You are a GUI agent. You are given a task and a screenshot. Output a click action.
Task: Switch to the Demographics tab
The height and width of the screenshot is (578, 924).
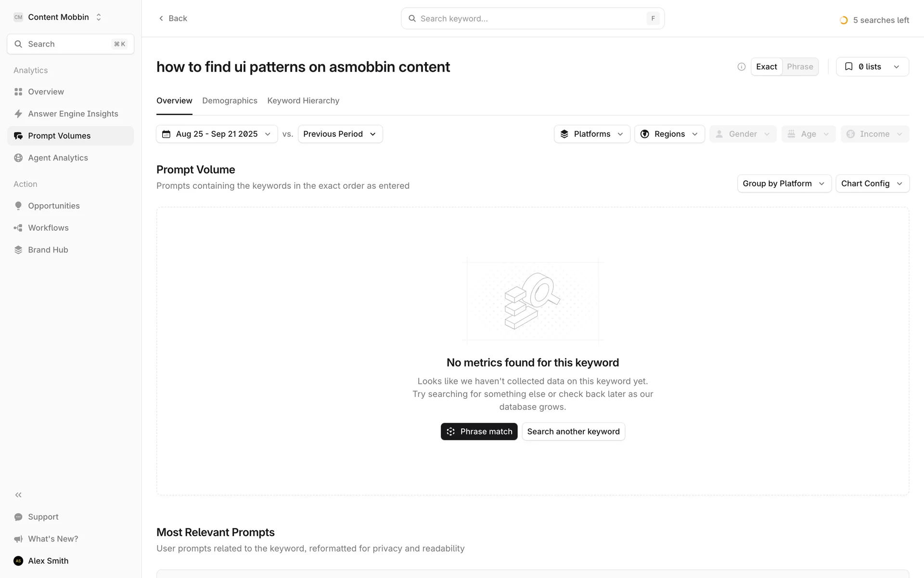coord(230,101)
